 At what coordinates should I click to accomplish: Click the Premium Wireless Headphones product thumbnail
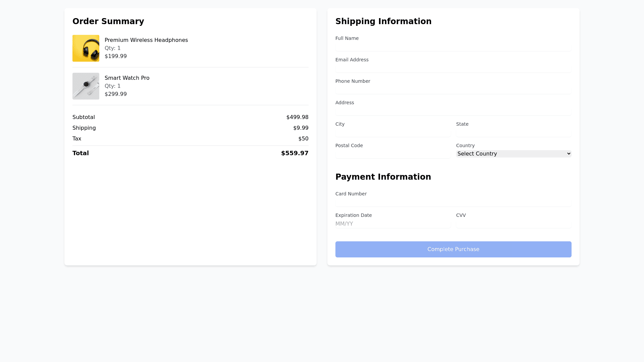pyautogui.click(x=86, y=48)
